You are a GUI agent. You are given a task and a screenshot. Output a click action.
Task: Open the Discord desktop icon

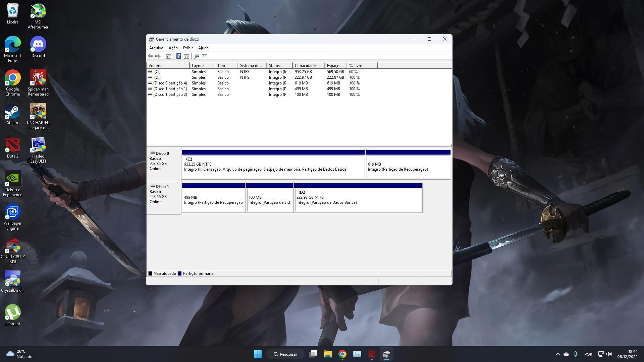pos(38,47)
